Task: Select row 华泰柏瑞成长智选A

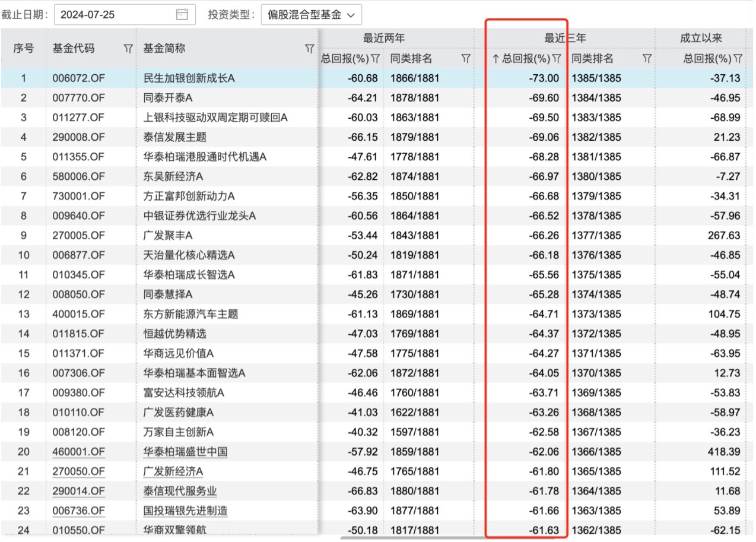Action: tap(377, 275)
